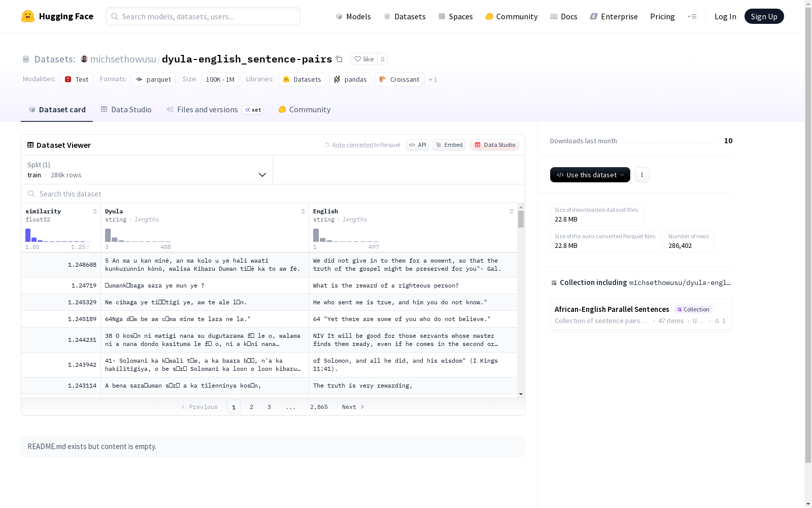Click Next page button
This screenshot has height=508, width=812.
[x=353, y=407]
